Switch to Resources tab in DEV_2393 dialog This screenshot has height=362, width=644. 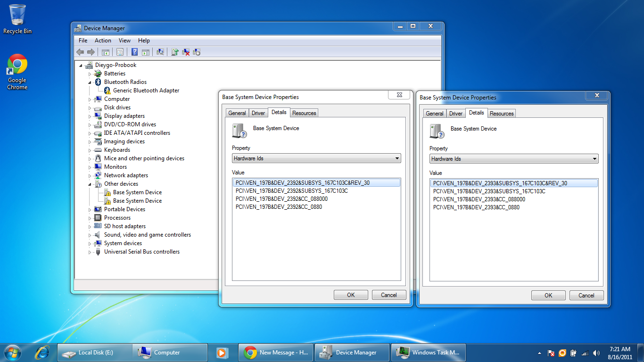pos(502,114)
